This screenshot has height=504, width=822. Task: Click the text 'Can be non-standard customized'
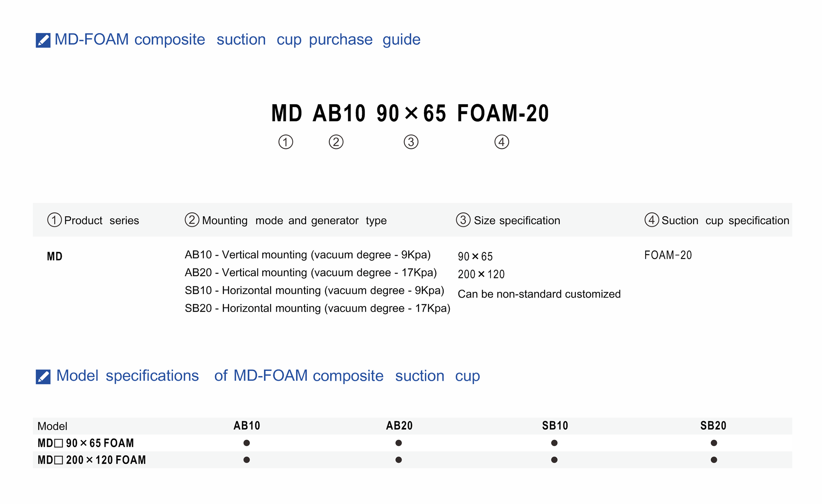pyautogui.click(x=539, y=294)
